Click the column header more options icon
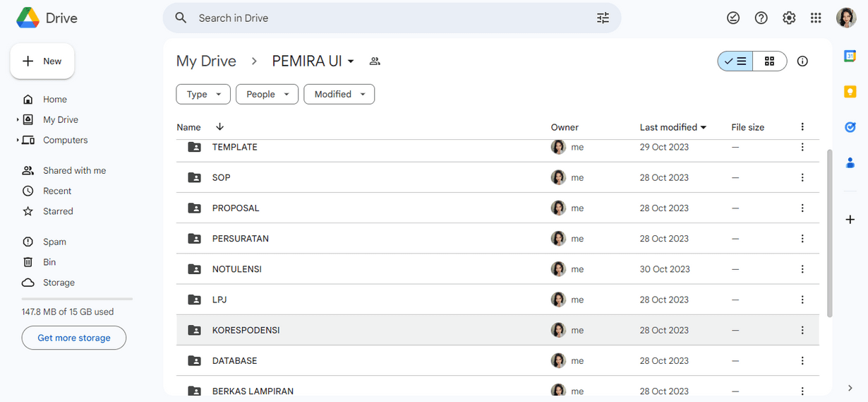The image size is (868, 402). [x=802, y=127]
